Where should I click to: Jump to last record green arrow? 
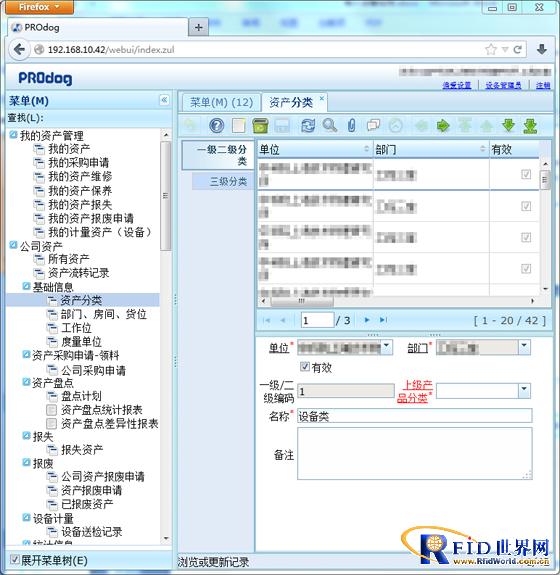click(x=530, y=126)
